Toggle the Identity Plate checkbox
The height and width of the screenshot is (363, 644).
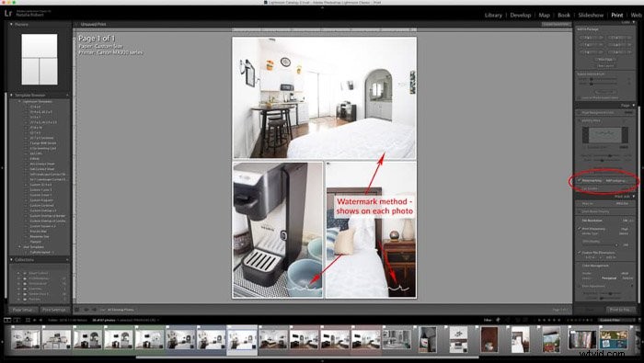coord(580,120)
